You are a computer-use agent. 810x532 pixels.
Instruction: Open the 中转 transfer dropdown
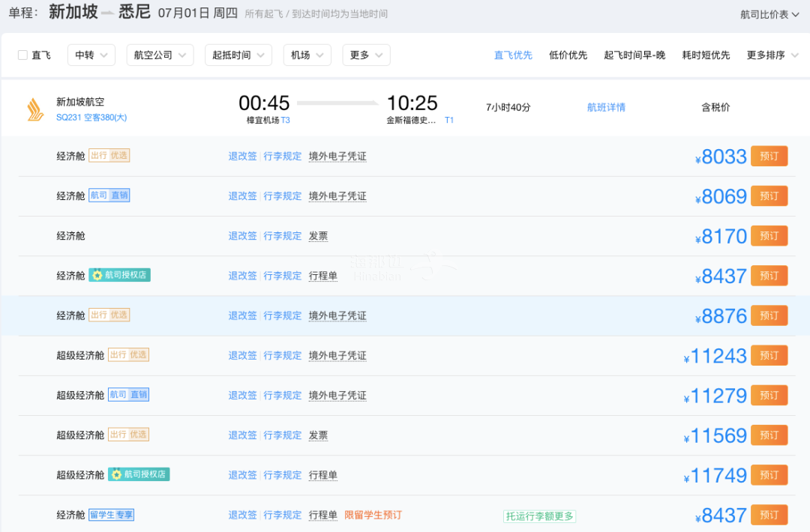coord(91,55)
